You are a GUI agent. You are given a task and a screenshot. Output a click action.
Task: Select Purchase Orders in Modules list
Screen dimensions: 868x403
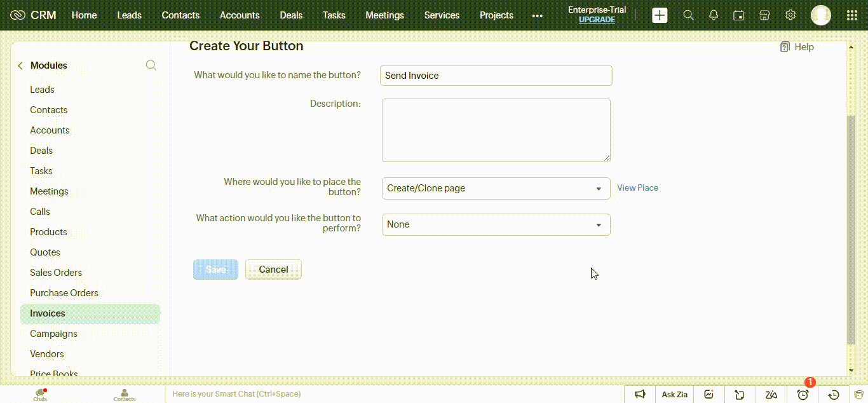pos(64,293)
